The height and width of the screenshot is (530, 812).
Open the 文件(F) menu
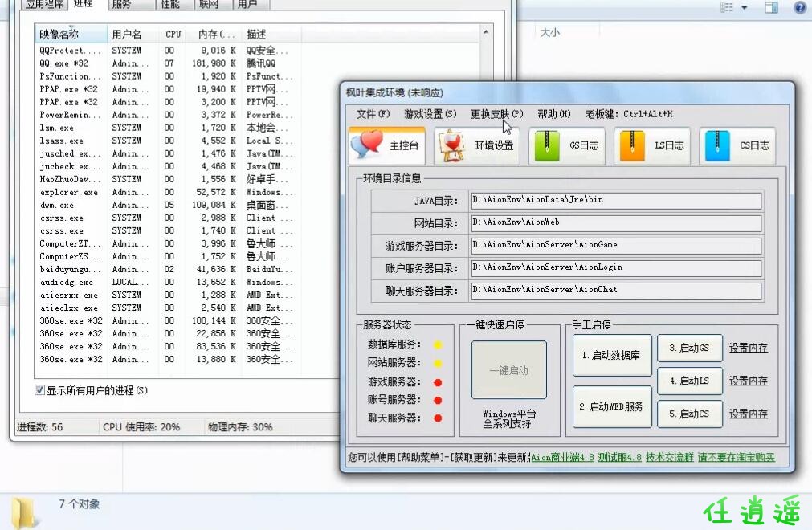pyautogui.click(x=373, y=114)
